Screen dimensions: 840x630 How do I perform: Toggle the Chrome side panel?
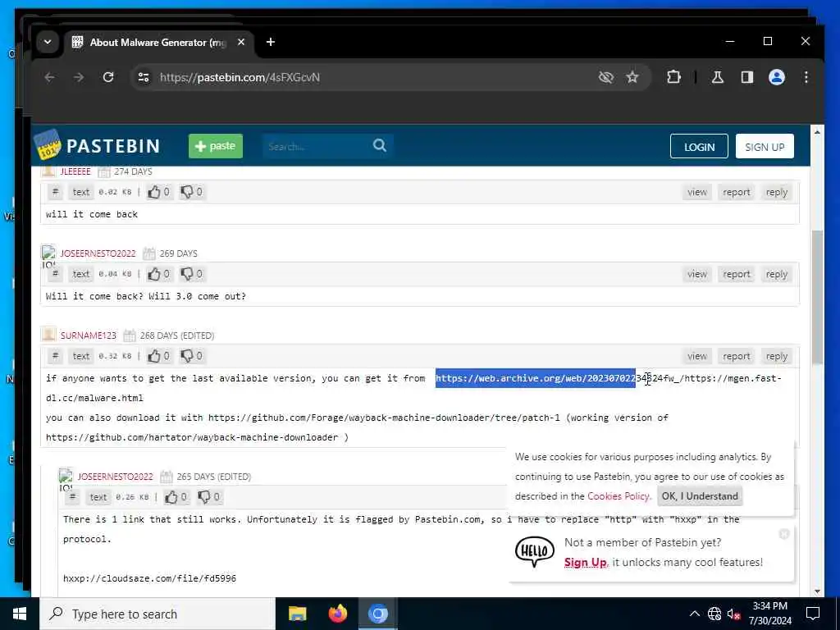[x=746, y=77]
